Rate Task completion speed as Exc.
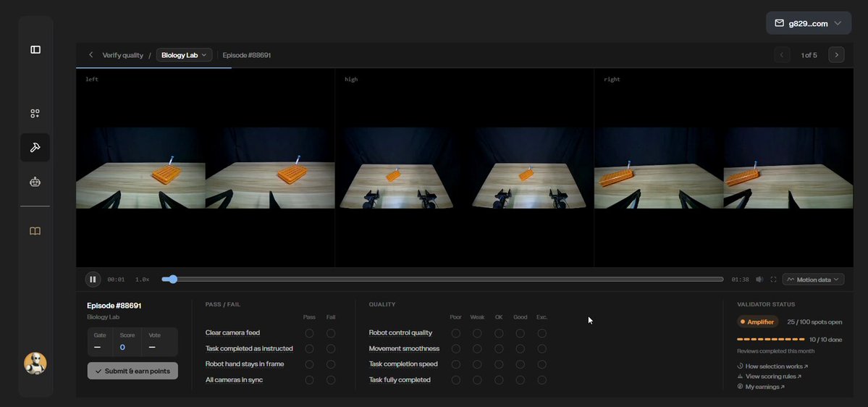Viewport: 868px width, 407px height. (542, 364)
